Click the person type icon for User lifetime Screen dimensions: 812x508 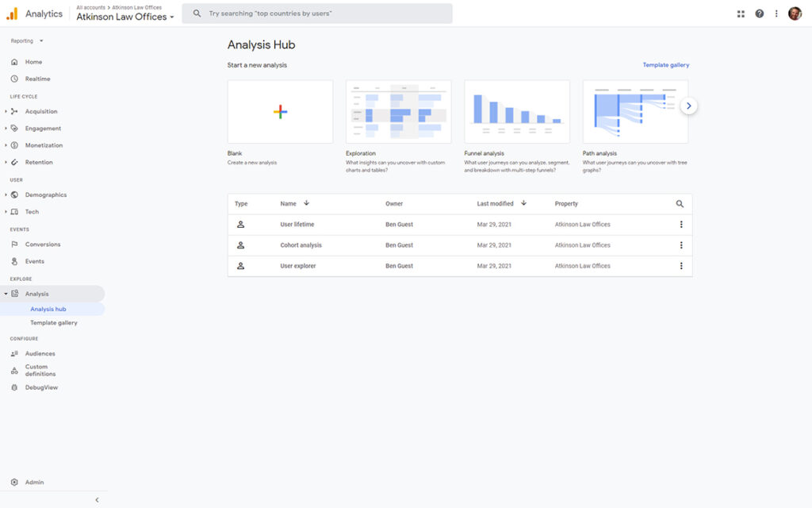(241, 225)
